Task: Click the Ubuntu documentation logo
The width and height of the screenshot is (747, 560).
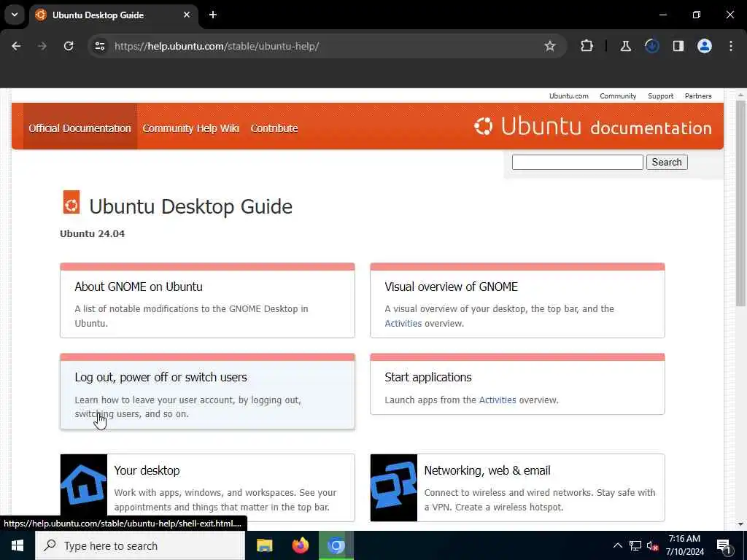Action: pos(592,127)
